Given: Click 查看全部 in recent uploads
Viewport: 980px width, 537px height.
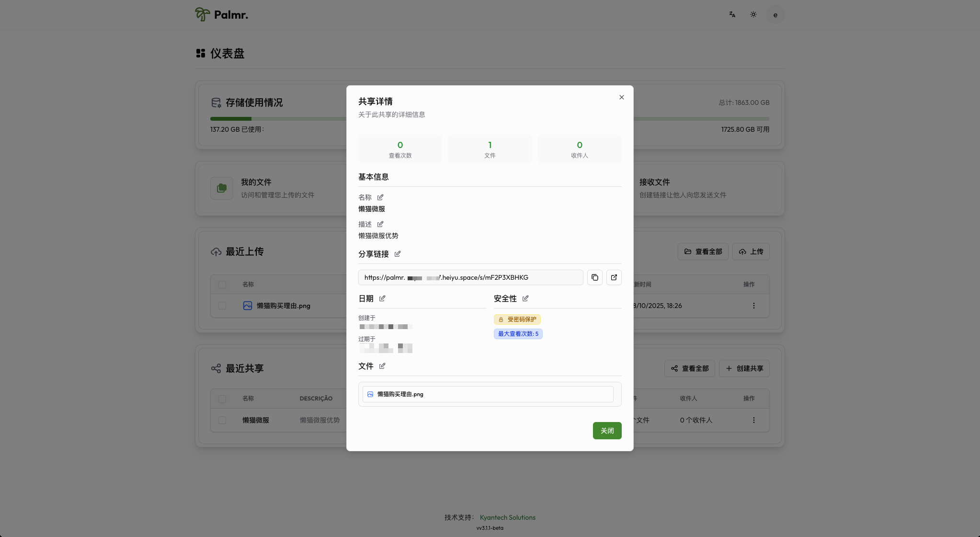Looking at the screenshot, I should coord(703,251).
